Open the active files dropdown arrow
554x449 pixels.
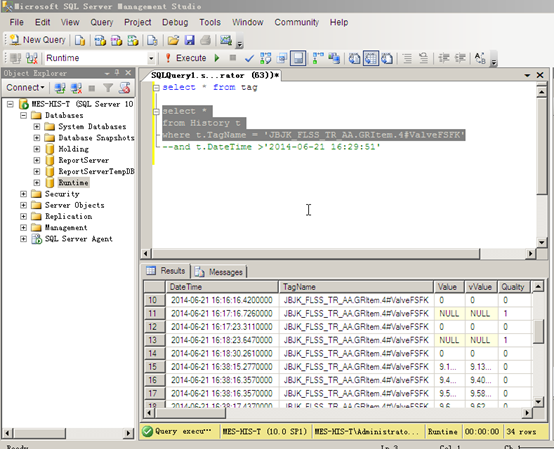coord(527,75)
